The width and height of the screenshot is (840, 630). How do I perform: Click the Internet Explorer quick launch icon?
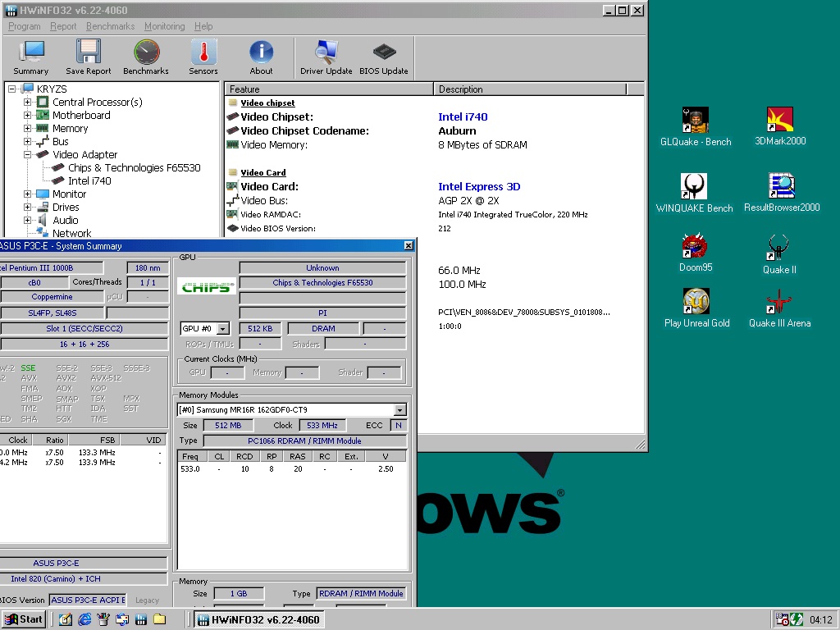84,620
